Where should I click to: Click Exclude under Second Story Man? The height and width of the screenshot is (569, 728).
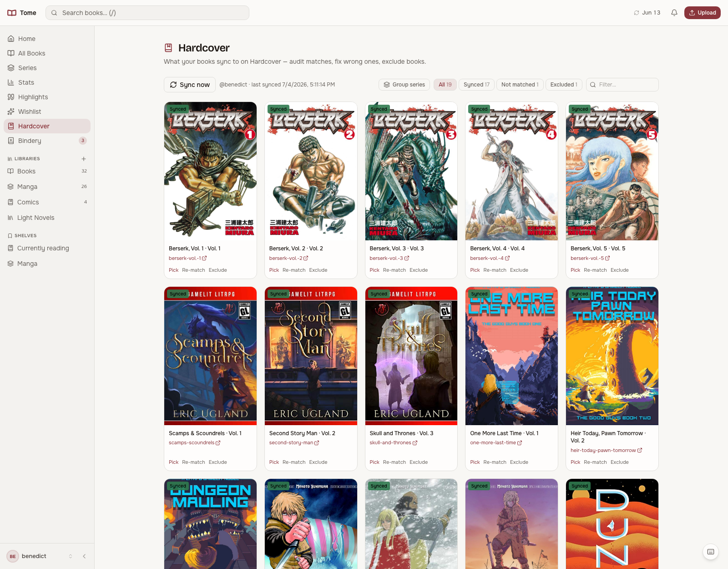click(x=318, y=462)
